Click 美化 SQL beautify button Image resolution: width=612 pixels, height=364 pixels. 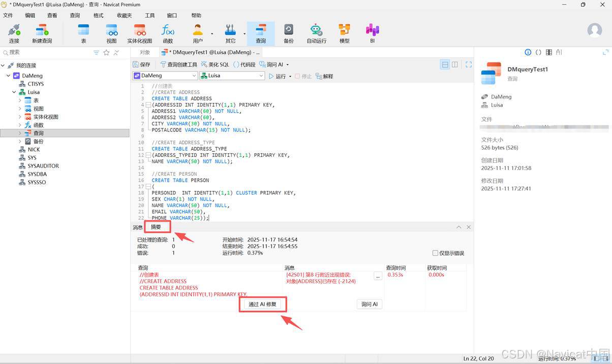click(x=215, y=64)
